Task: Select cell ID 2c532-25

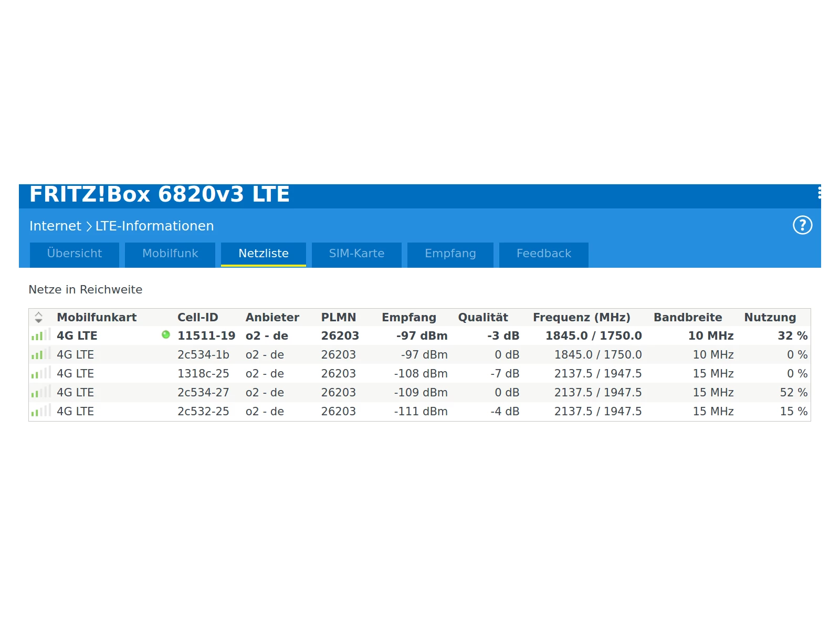Action: (203, 411)
